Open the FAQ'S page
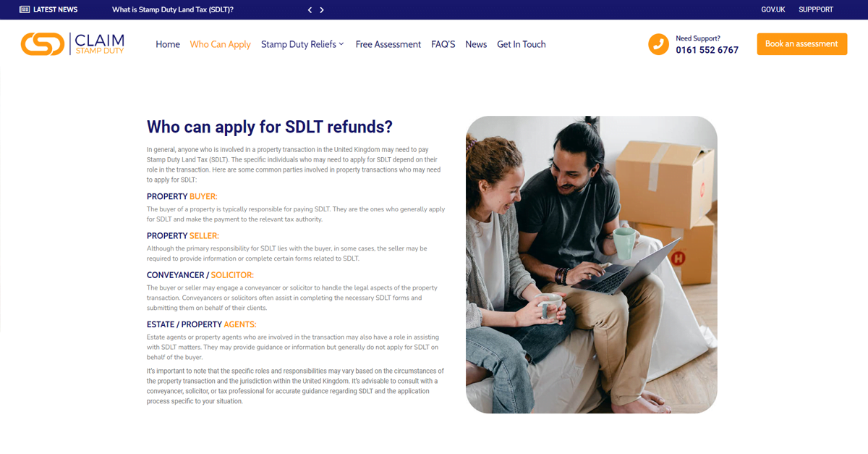The image size is (868, 454). [443, 44]
